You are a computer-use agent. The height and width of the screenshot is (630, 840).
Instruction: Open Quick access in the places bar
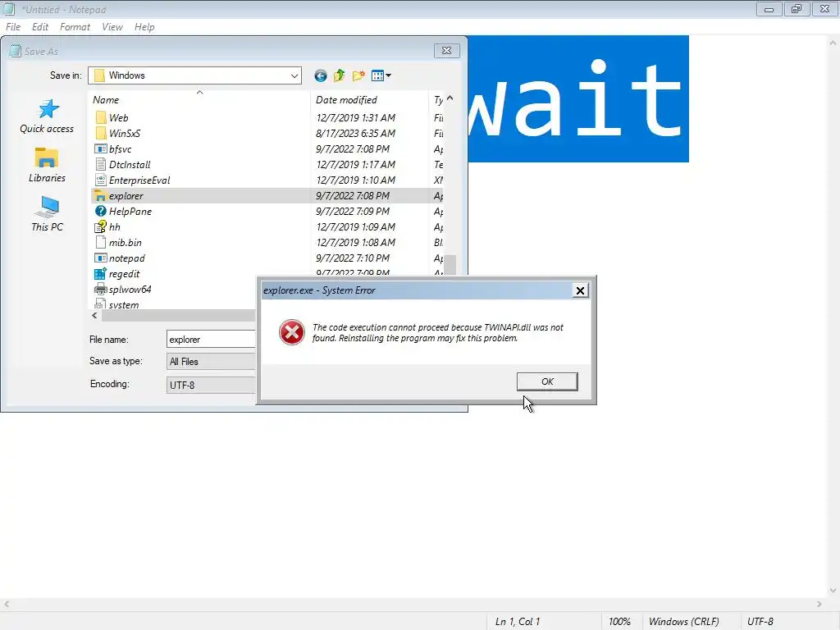click(47, 116)
